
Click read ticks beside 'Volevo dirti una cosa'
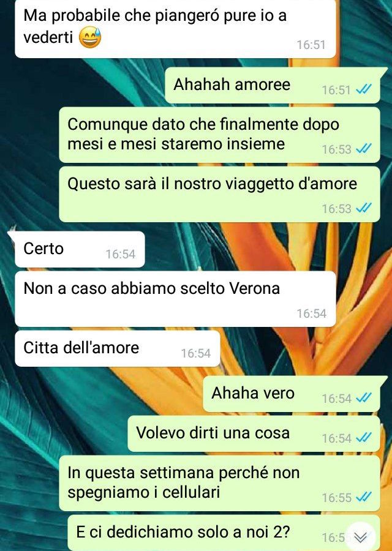click(x=364, y=438)
